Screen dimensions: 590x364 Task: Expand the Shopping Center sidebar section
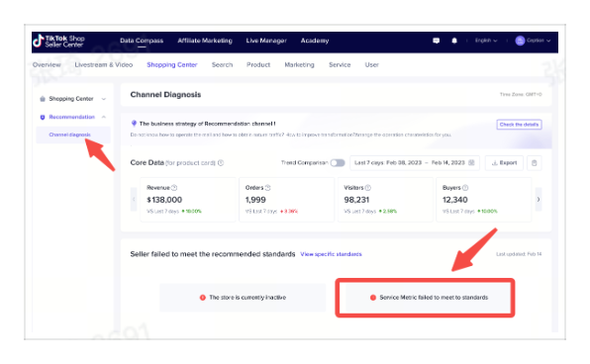pos(104,99)
